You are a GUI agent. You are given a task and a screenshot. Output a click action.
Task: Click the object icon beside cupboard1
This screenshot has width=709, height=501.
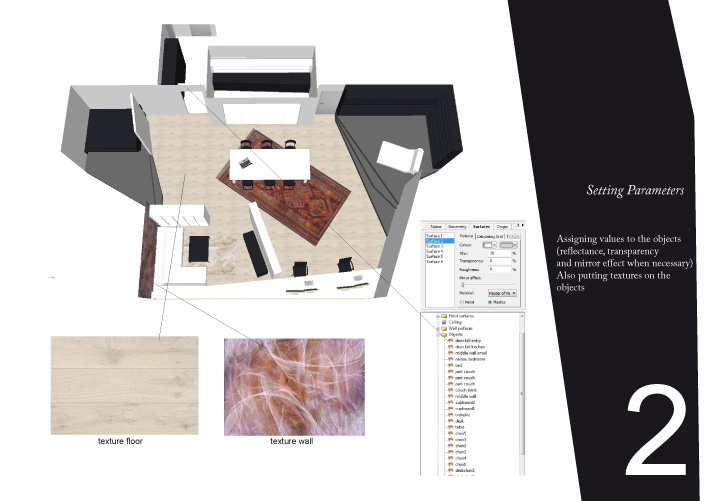[x=450, y=409]
